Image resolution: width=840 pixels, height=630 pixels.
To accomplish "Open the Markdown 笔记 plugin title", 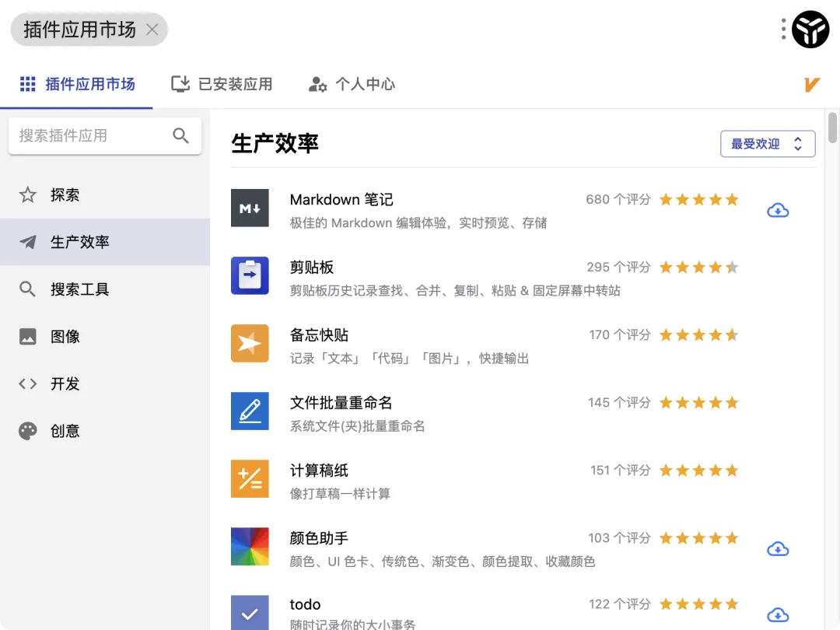I will point(341,200).
